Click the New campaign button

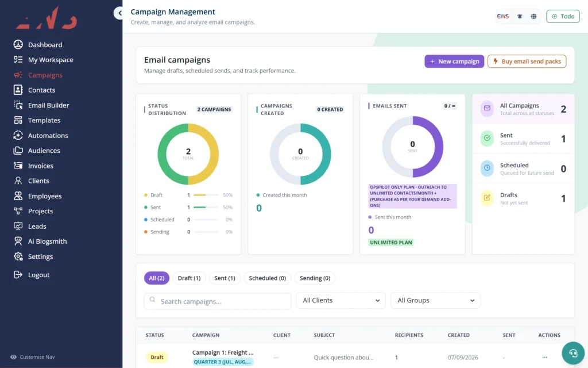point(454,61)
